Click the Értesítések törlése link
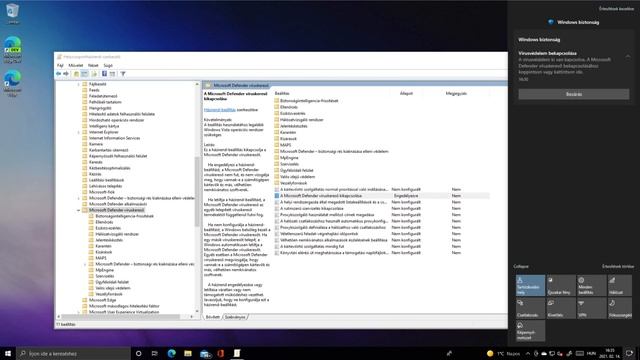640x360 pixels. pos(618,267)
